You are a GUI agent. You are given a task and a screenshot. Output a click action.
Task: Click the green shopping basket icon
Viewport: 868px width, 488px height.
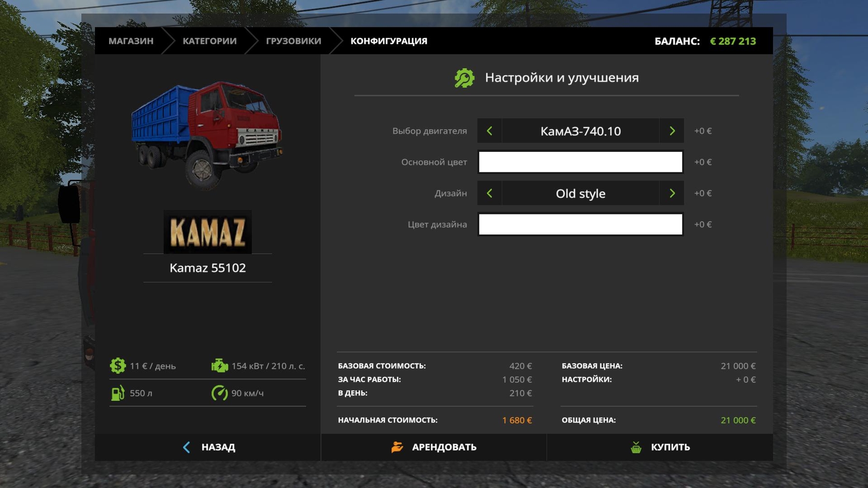click(636, 447)
